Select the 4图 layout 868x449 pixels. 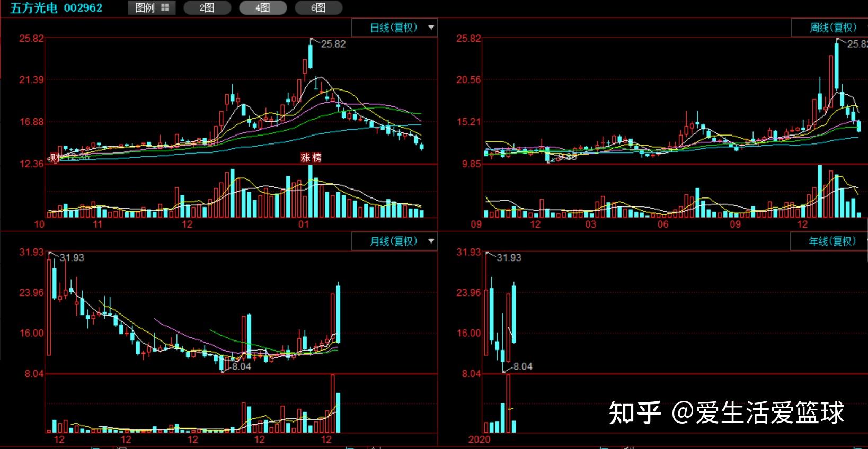coord(263,8)
